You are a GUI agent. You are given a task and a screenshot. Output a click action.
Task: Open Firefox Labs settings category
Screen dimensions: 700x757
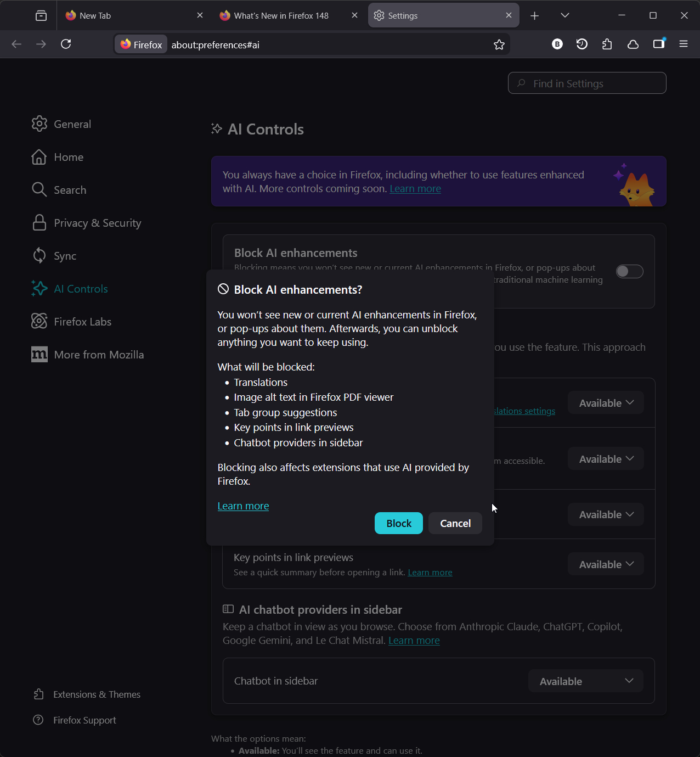pos(82,322)
